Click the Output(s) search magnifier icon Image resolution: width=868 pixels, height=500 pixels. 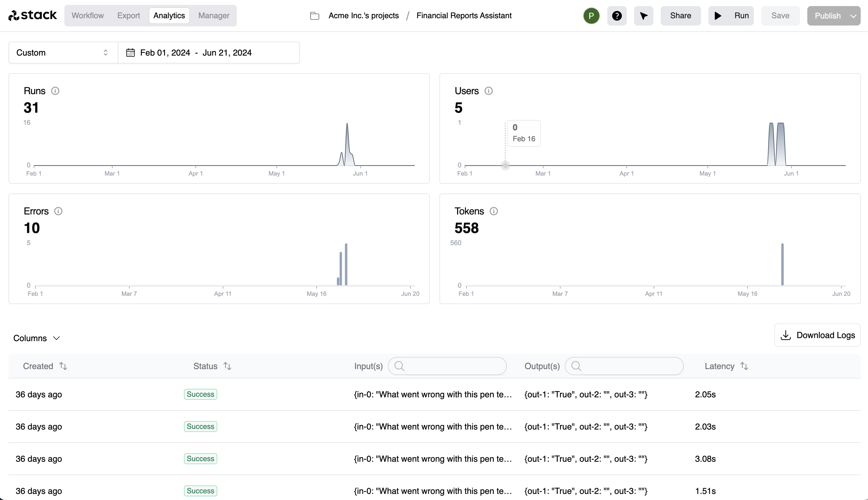point(576,366)
